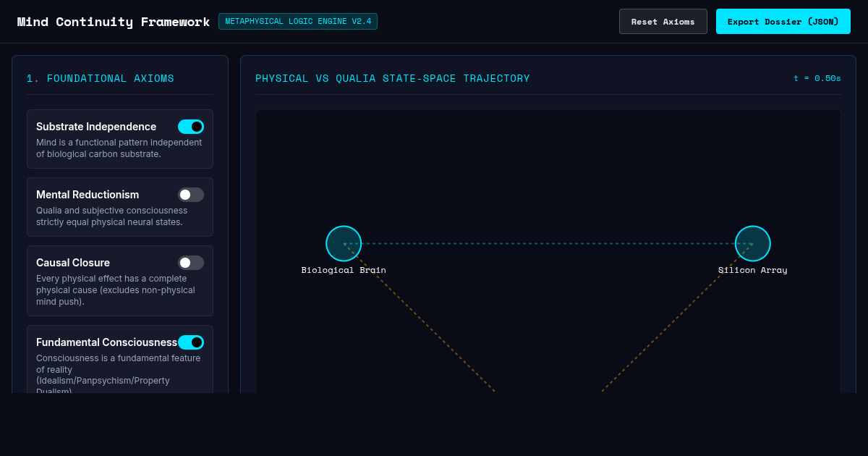Click the Mind Continuity Framework title
The height and width of the screenshot is (456, 868).
pos(114,22)
